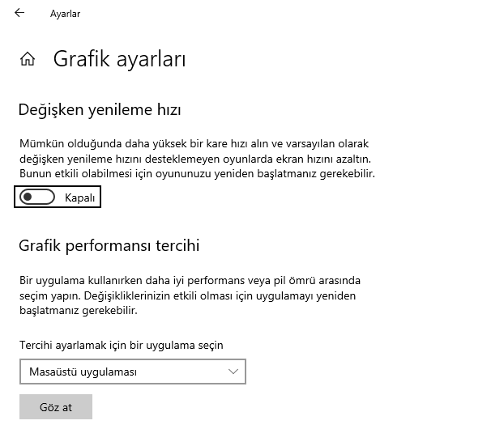This screenshot has height=429, width=504.
Task: Open the Masaüstü uygulaması dropdown
Action: [132, 372]
